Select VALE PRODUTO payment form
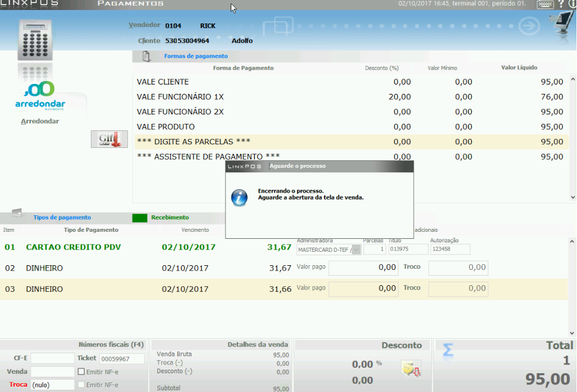577x392 pixels. (x=350, y=127)
